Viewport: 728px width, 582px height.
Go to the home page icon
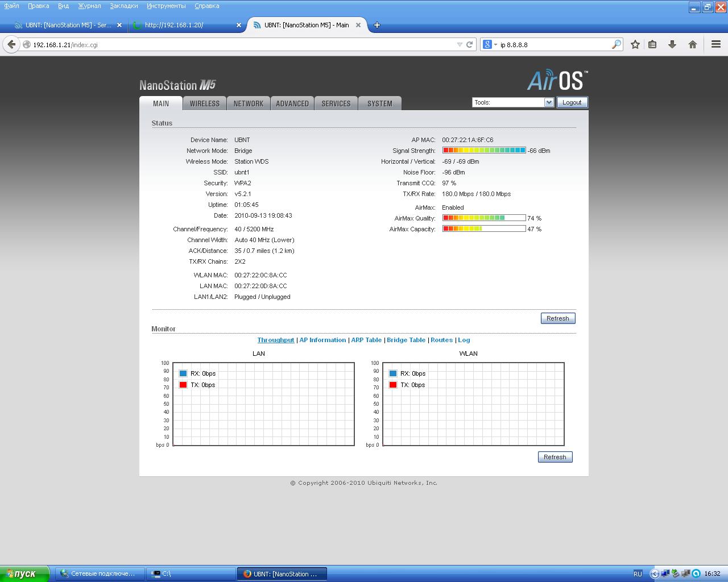[692, 44]
